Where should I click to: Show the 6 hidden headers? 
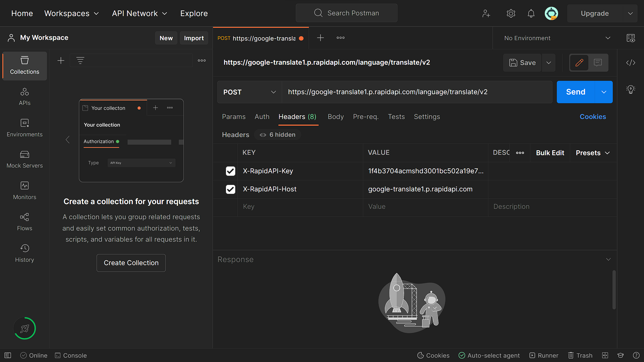click(x=277, y=135)
